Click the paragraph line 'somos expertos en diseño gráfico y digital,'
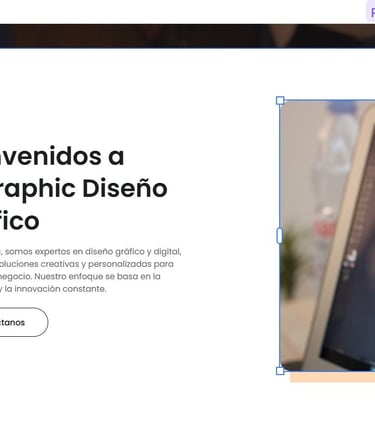The width and height of the screenshot is (375, 430). coord(93,251)
